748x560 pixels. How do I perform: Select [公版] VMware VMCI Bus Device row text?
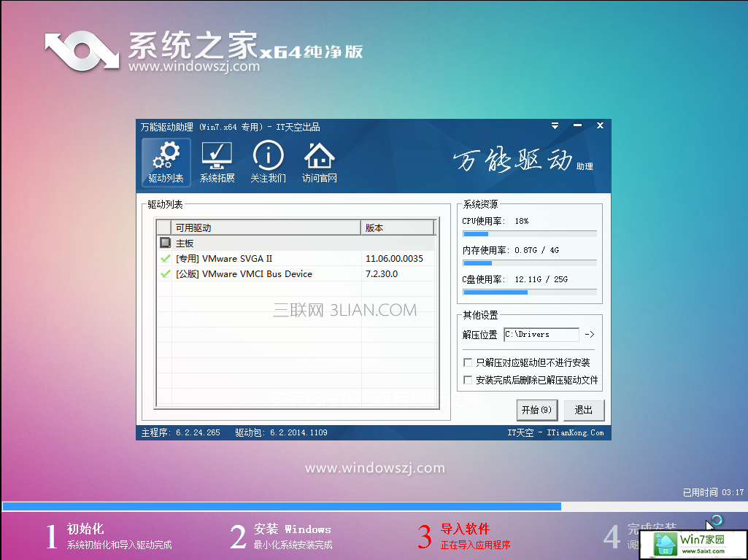pyautogui.click(x=244, y=273)
